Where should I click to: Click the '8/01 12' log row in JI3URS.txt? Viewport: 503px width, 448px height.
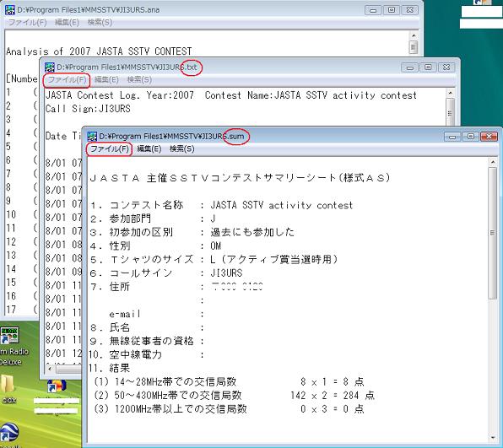coord(64,354)
